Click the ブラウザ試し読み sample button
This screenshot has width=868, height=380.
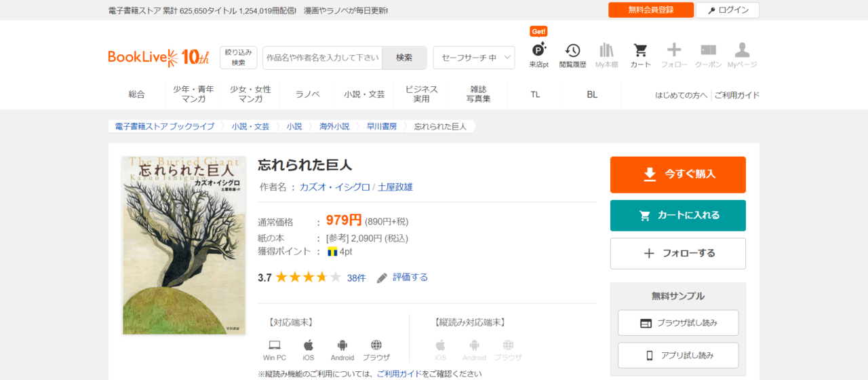point(677,323)
